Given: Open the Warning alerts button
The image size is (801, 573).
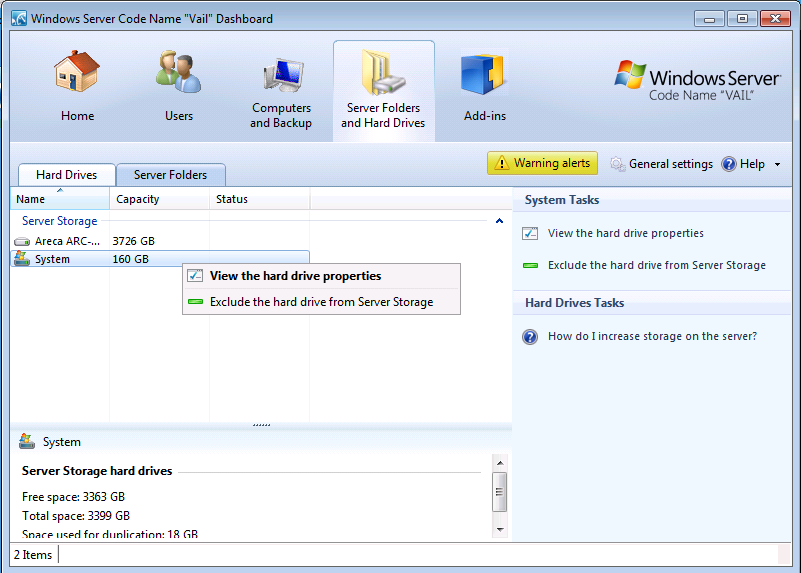Looking at the screenshot, I should (x=542, y=163).
